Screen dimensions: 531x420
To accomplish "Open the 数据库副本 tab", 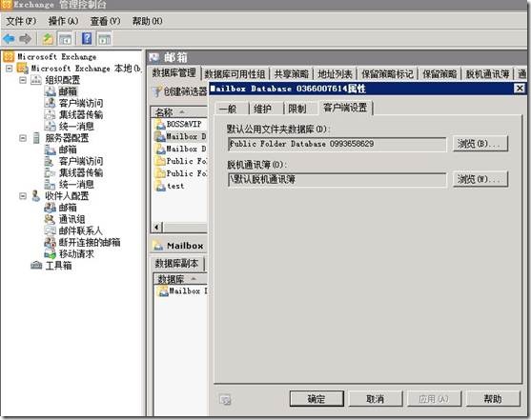I will (176, 264).
